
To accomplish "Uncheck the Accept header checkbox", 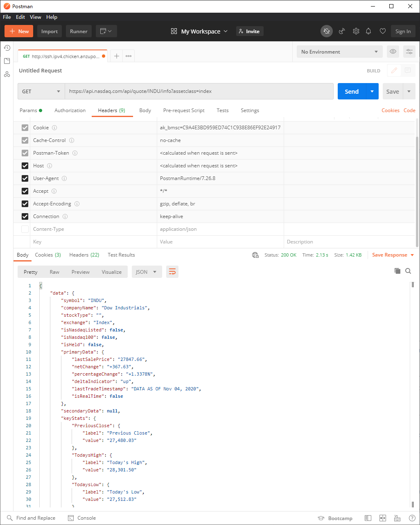I will (25, 191).
